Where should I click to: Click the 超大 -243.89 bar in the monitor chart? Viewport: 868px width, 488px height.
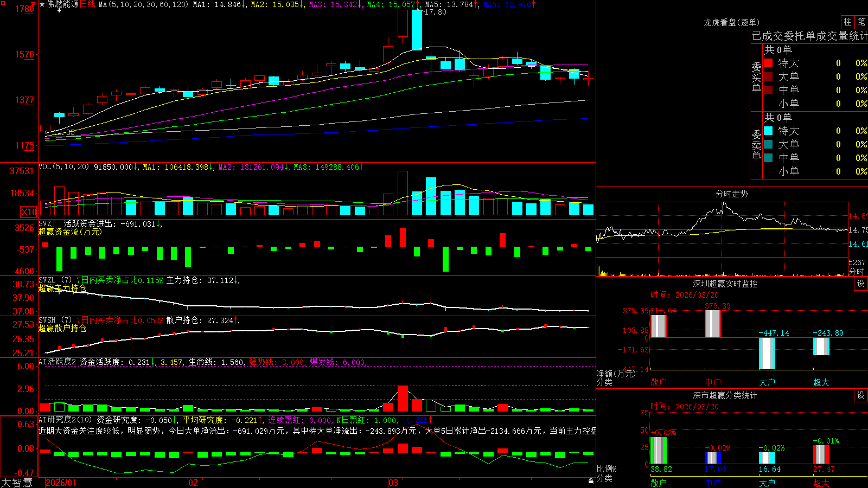pos(821,346)
